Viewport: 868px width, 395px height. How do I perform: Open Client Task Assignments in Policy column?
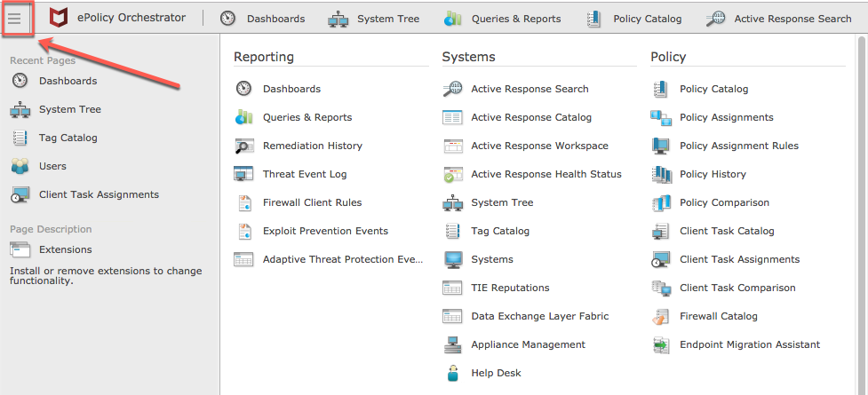pos(739,259)
